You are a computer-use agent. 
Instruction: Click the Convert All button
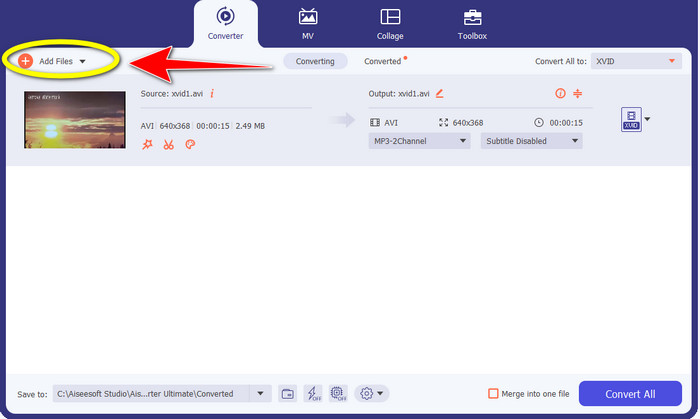630,394
